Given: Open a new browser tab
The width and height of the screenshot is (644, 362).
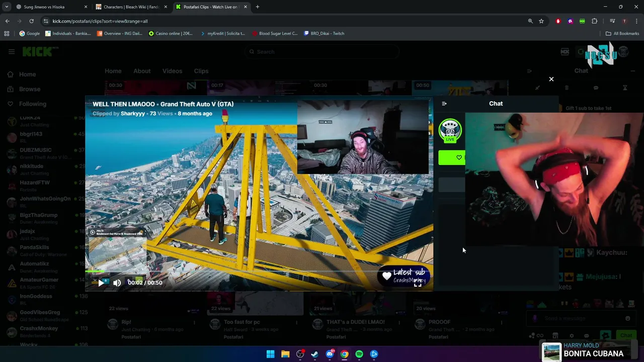Looking at the screenshot, I should pos(258,7).
